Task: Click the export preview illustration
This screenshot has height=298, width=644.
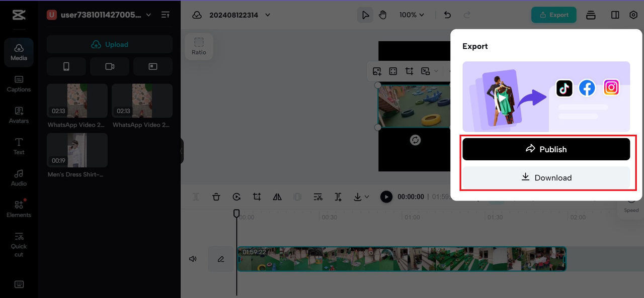Action: point(546,96)
